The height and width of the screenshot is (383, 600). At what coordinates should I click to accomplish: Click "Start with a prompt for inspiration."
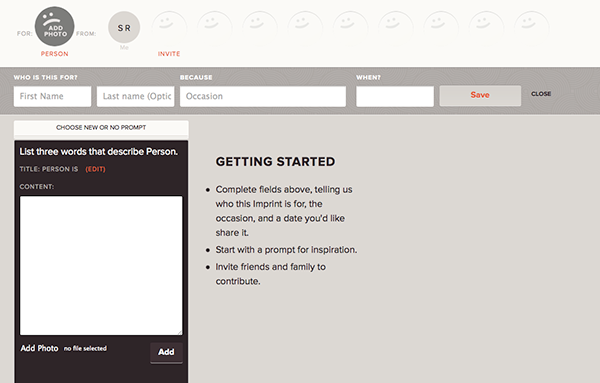(286, 250)
